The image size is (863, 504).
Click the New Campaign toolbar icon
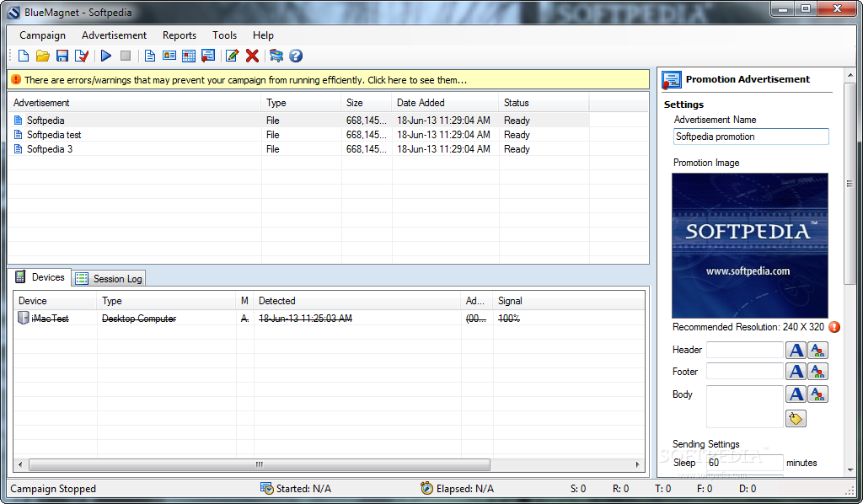pyautogui.click(x=23, y=56)
